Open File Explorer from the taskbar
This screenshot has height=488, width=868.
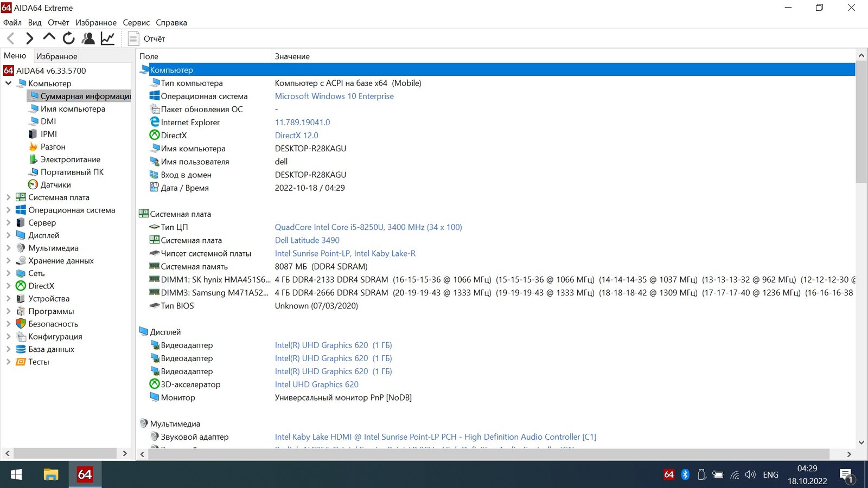coord(50,474)
